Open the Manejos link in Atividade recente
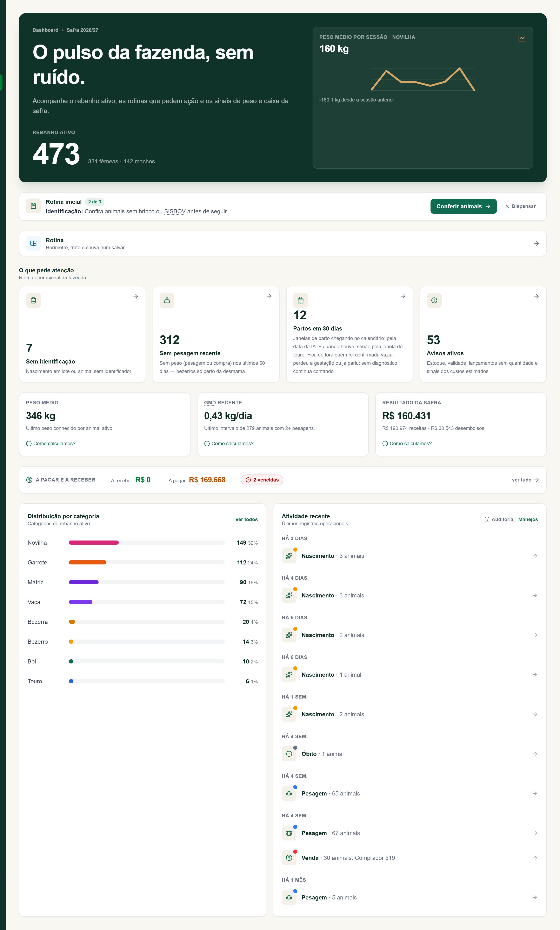 [x=528, y=519]
